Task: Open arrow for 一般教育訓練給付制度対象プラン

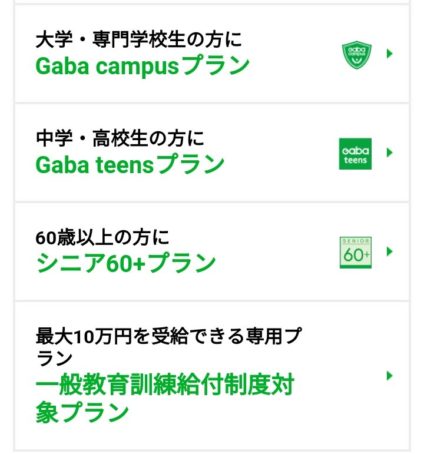Action: pyautogui.click(x=389, y=376)
